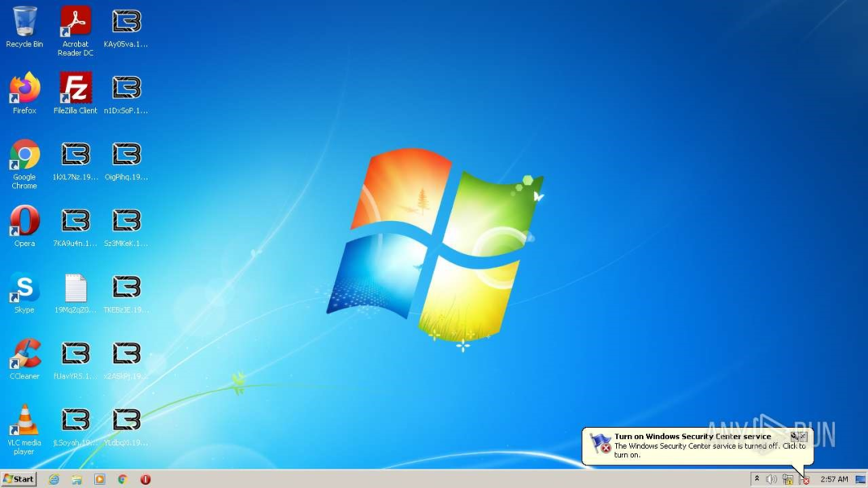Open the Action Center flag tray icon
868x488 pixels.
tap(805, 480)
